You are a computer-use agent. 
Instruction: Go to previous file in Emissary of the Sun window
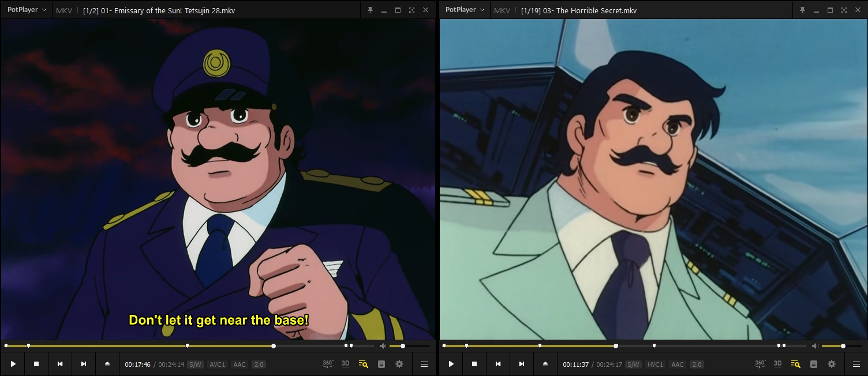[x=60, y=364]
